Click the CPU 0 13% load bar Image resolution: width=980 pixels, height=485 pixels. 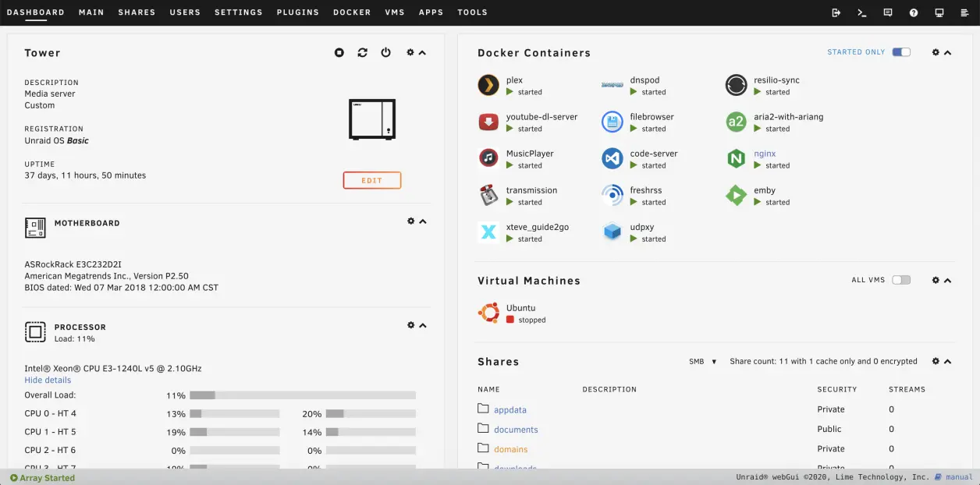coord(235,413)
